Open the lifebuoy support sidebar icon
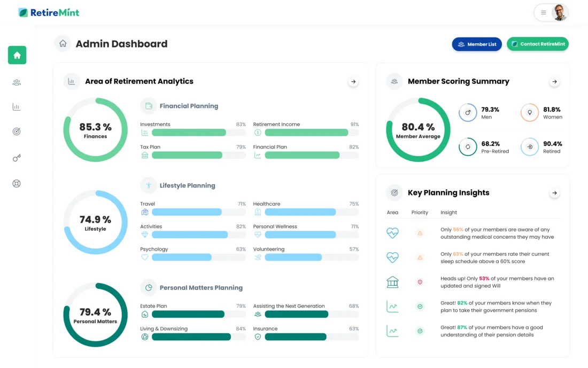Viewport: 588px width, 368px height. coord(17,184)
